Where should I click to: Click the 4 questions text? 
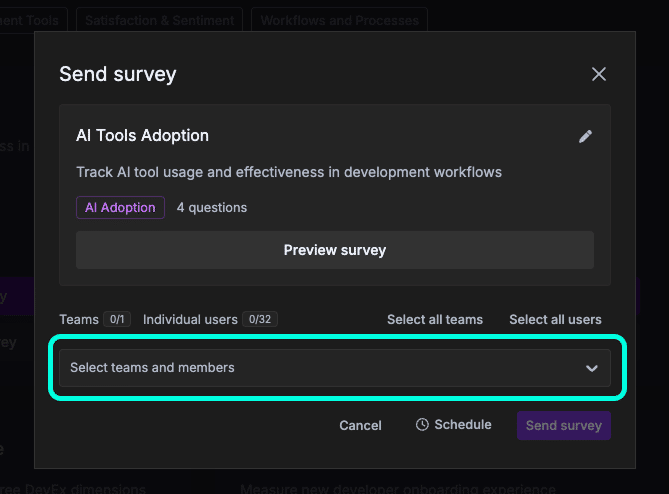(x=212, y=208)
